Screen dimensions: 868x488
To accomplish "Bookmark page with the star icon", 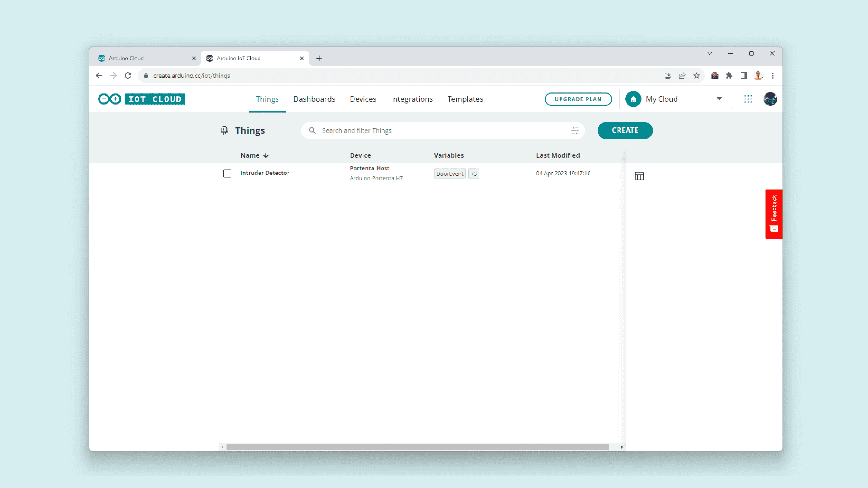I will coord(697,75).
